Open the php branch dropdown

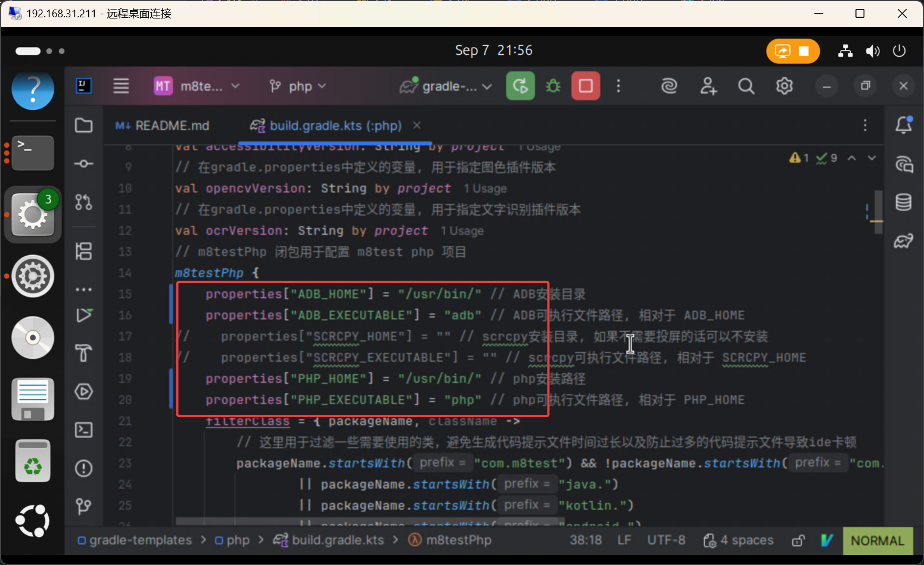(x=298, y=86)
